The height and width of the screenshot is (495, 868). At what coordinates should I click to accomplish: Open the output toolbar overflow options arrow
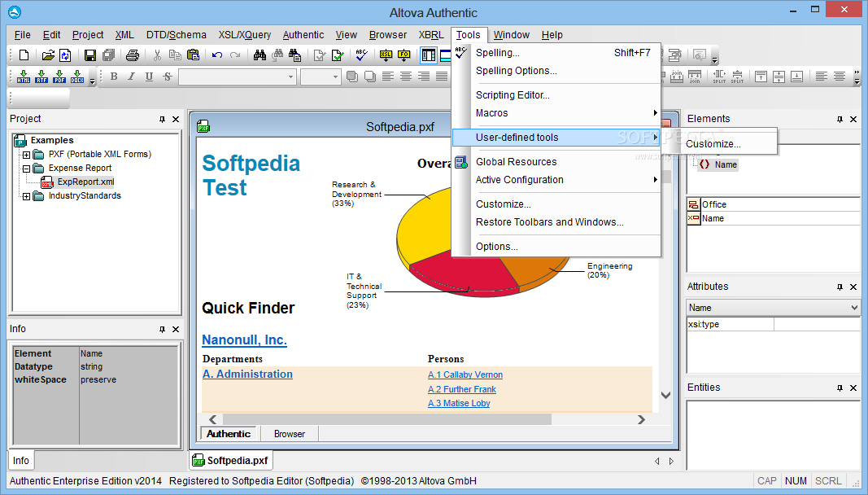93,81
